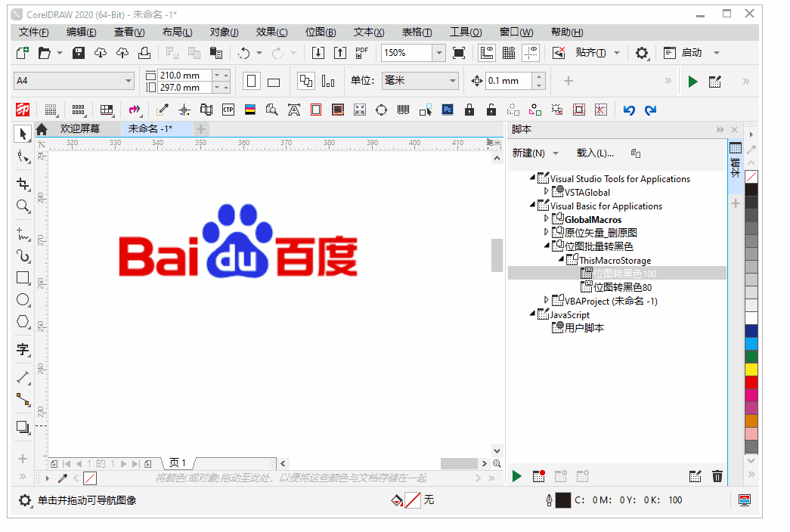This screenshot has height=532, width=790.
Task: Select the Drop Shadow tool
Action: tap(23, 427)
